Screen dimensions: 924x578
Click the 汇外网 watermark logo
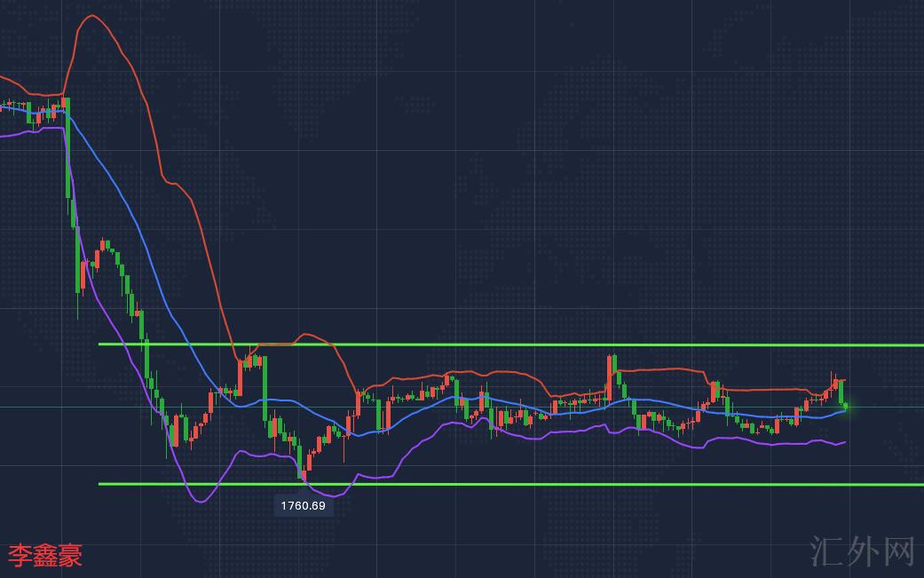pyautogui.click(x=863, y=551)
